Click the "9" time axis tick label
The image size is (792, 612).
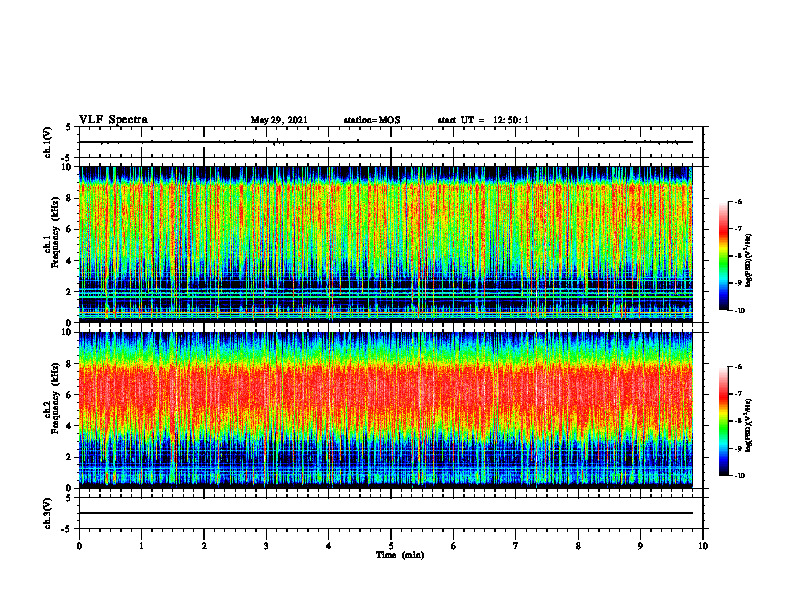pos(640,546)
